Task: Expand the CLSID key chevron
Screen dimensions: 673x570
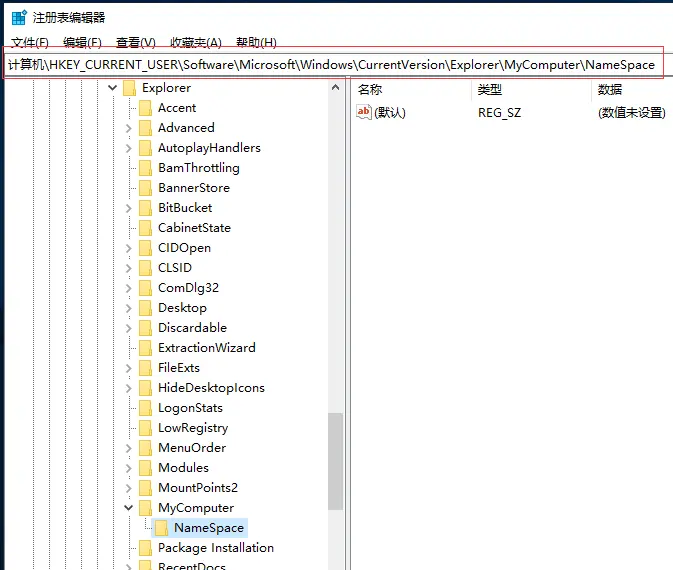Action: tap(129, 268)
